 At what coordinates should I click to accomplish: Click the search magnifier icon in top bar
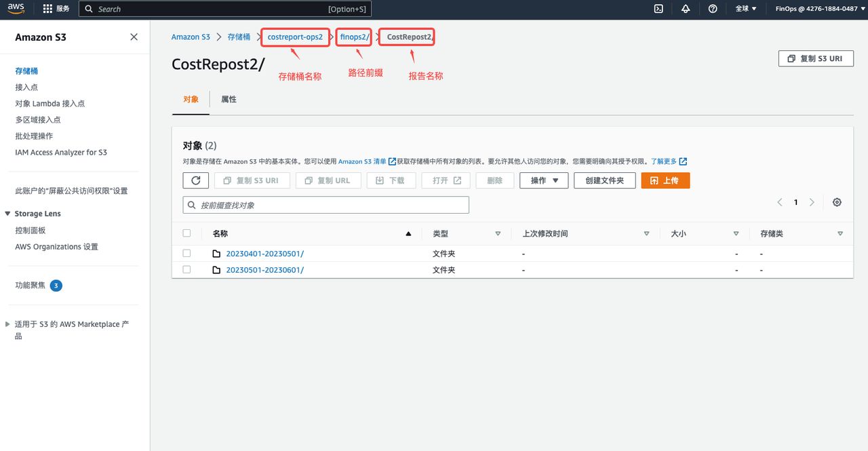pyautogui.click(x=89, y=9)
